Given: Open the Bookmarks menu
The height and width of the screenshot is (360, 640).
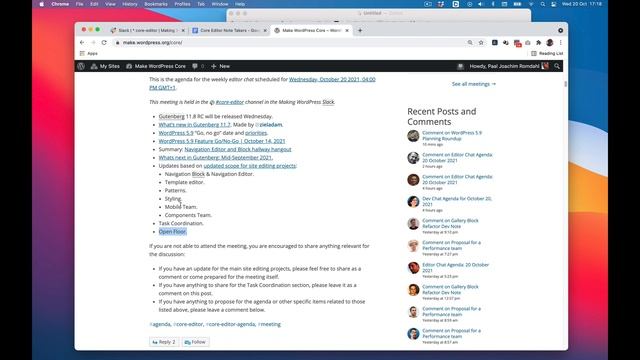Looking at the screenshot, I should tap(156, 4).
